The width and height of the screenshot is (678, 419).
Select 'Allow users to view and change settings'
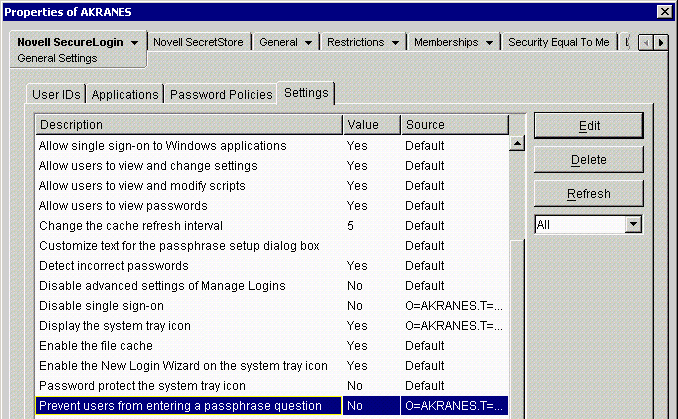272,166
